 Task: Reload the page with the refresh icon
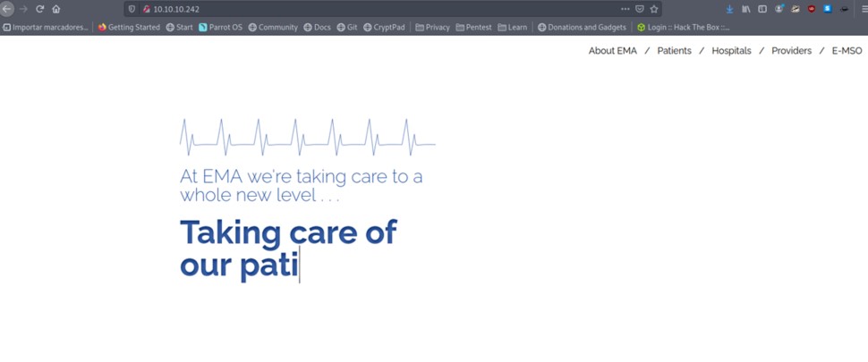[40, 9]
